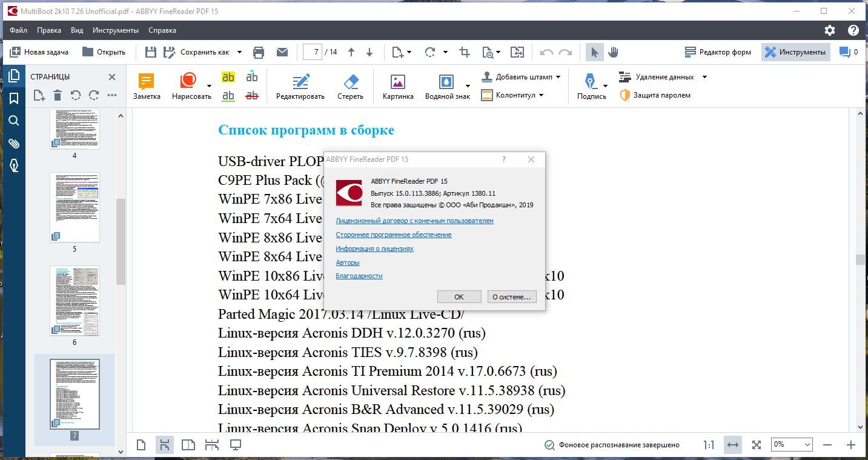Open the Колонтитул dropdown
This screenshot has height=460, width=868.
click(x=512, y=95)
